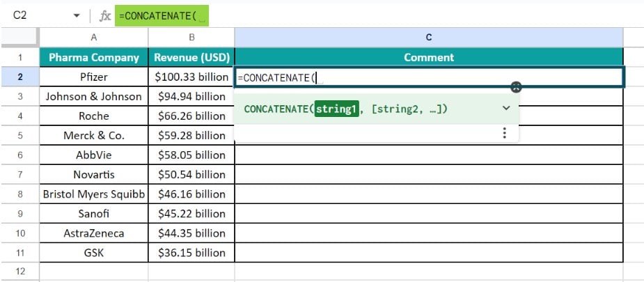Click the select-all corner box
Screen dimensions: 644x282
click(x=20, y=38)
